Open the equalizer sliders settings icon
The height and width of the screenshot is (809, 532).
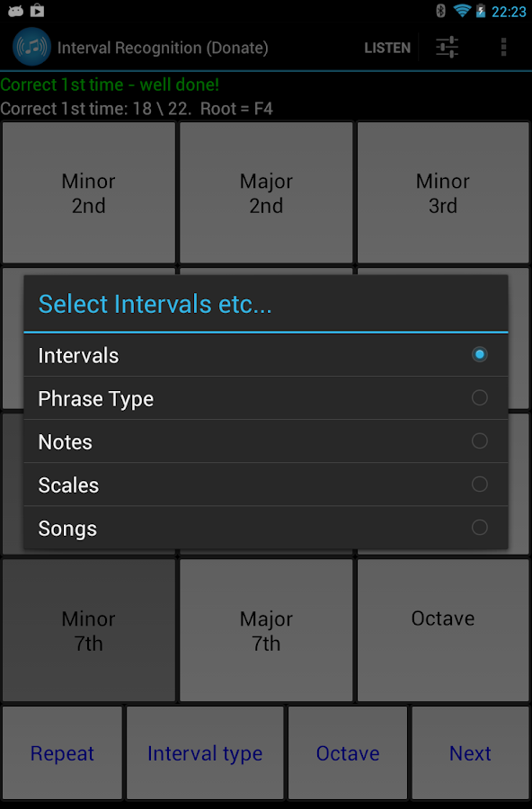click(447, 48)
